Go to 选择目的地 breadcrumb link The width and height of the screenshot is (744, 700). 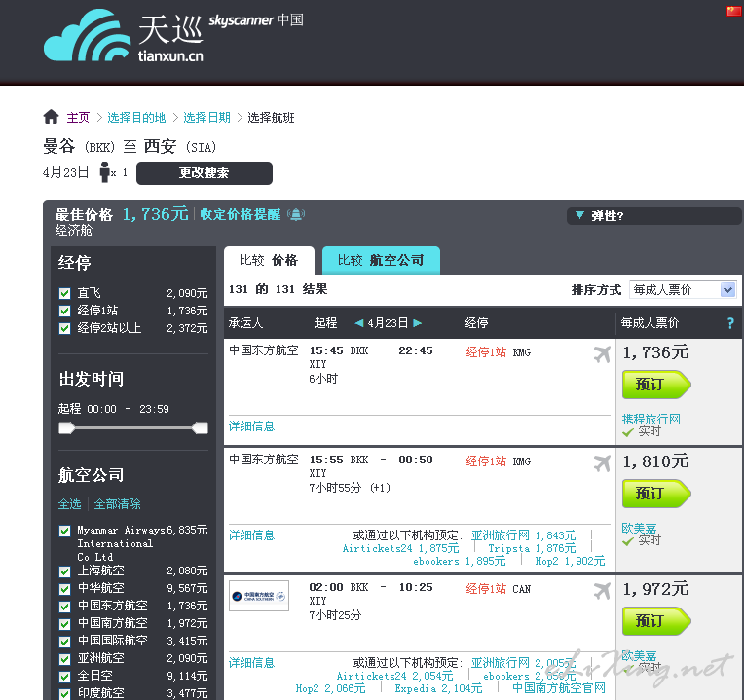tap(136, 117)
